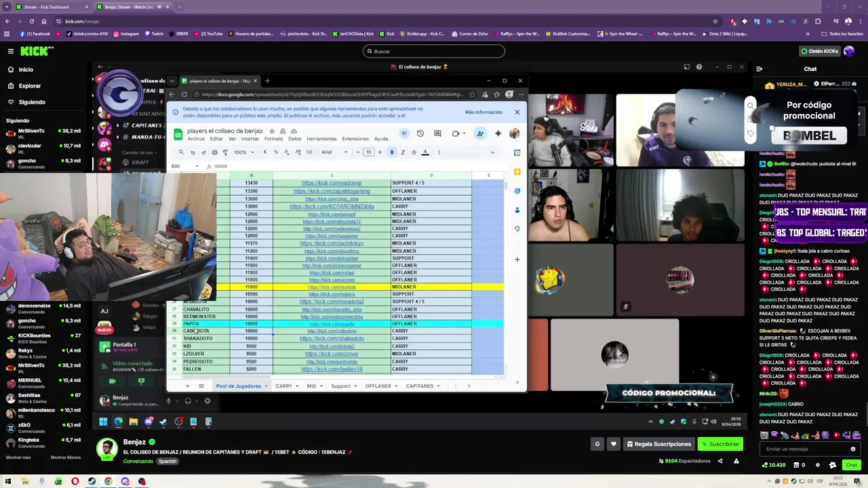Click three-dot more options in Sheets toolbar
The image size is (868, 488).
coord(439,152)
